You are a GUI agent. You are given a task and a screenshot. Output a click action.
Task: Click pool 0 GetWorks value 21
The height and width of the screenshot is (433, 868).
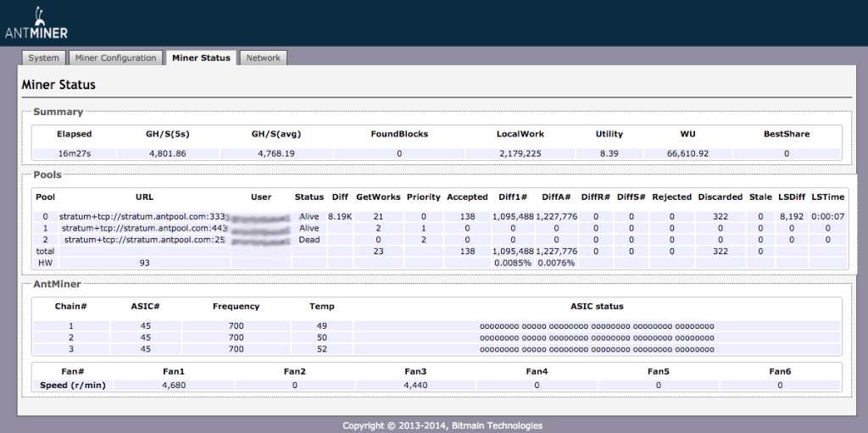pyautogui.click(x=378, y=217)
